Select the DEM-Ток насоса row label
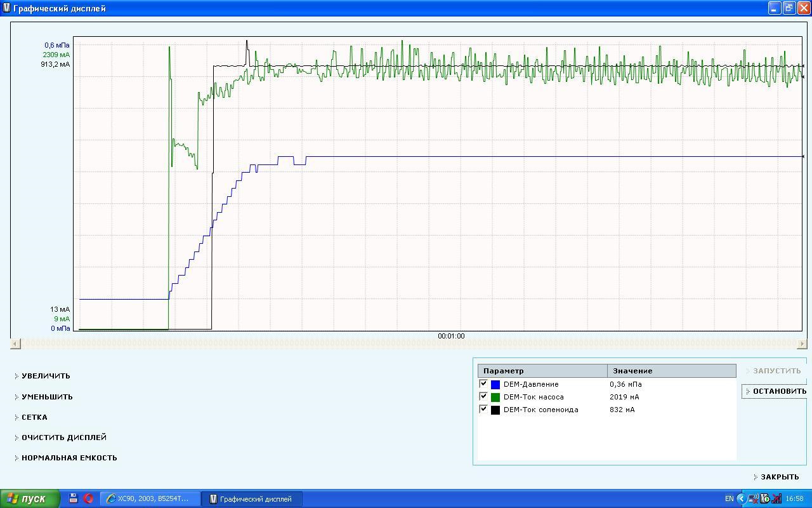The height and width of the screenshot is (508, 812). (x=534, y=397)
